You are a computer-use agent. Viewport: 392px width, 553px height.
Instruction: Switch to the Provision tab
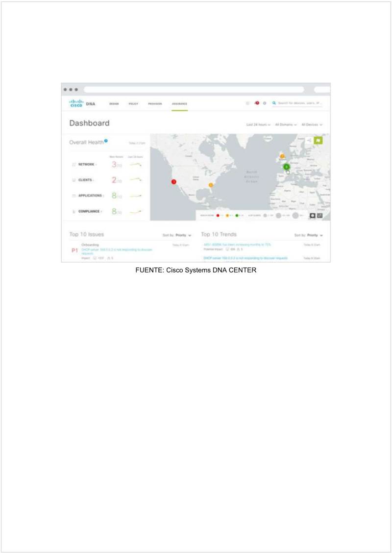point(155,103)
